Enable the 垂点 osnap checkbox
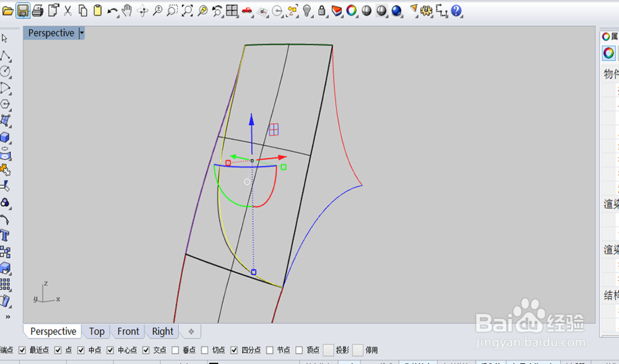This screenshot has height=364, width=619. (x=175, y=350)
